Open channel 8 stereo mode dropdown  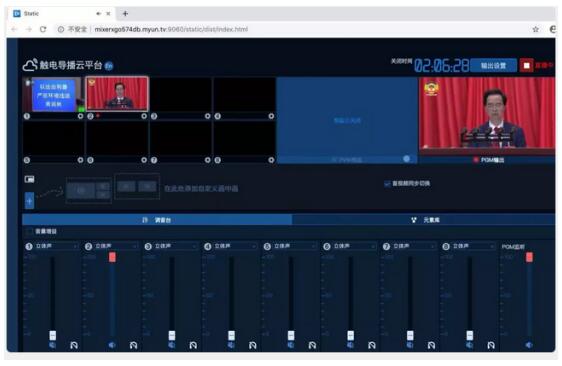point(473,246)
